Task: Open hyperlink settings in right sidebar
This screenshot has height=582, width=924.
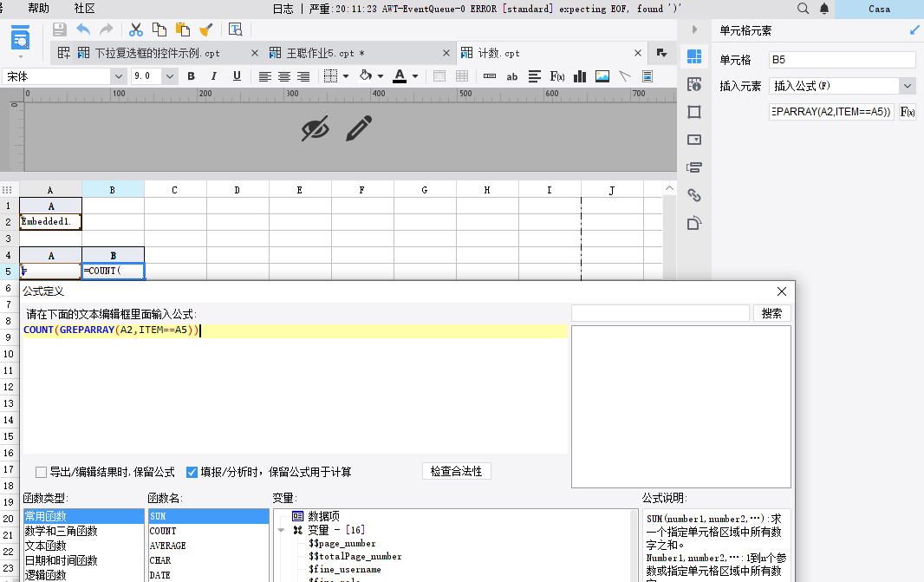Action: tap(693, 195)
